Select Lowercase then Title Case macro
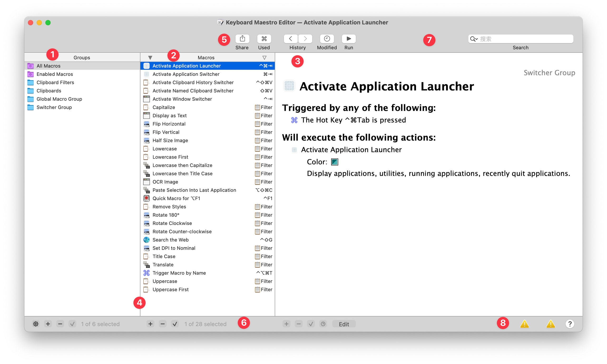Screen dimensions: 607x364 click(208, 174)
